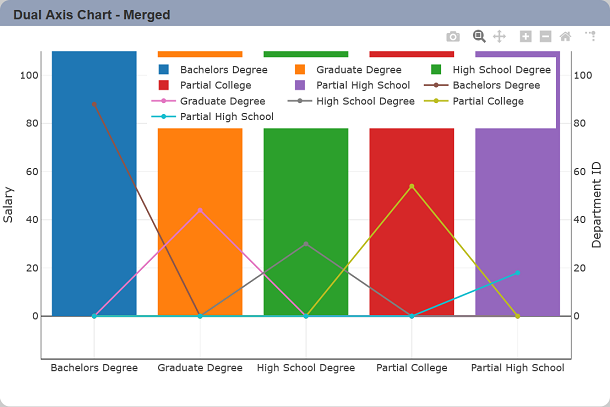610x407 pixels.
Task: Toggle the Partial High School bar legend entry
Action: pyautogui.click(x=352, y=85)
